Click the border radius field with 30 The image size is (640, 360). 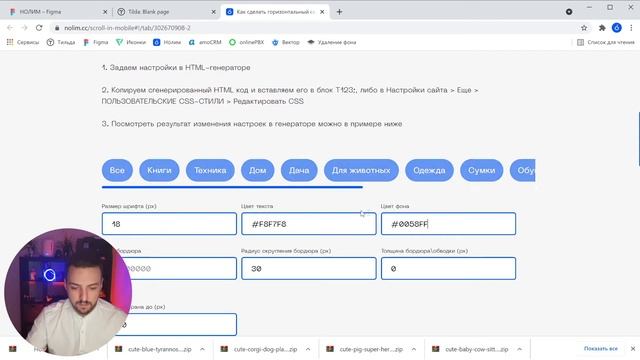pos(309,269)
